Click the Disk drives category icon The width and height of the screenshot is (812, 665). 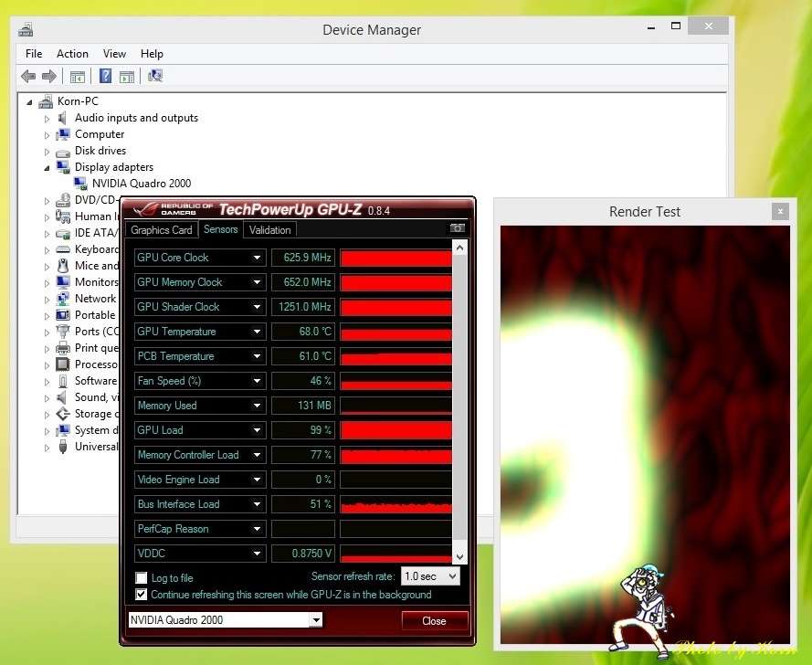pyautogui.click(x=63, y=152)
